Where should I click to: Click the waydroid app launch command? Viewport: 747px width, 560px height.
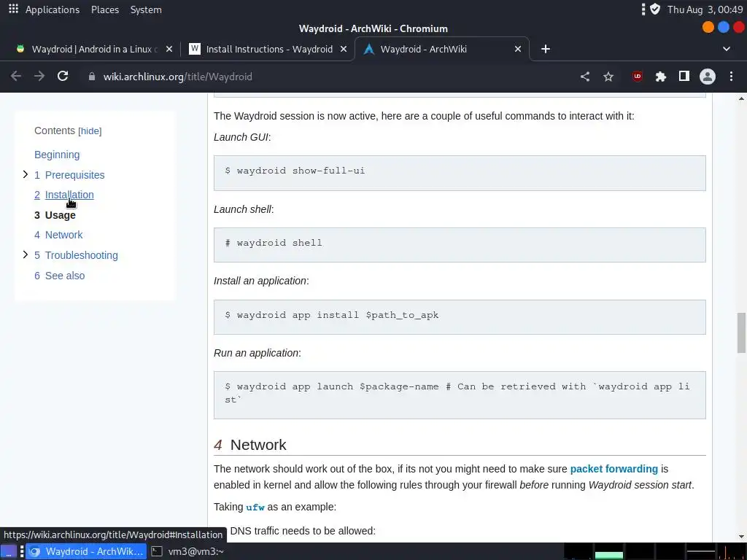click(460, 395)
